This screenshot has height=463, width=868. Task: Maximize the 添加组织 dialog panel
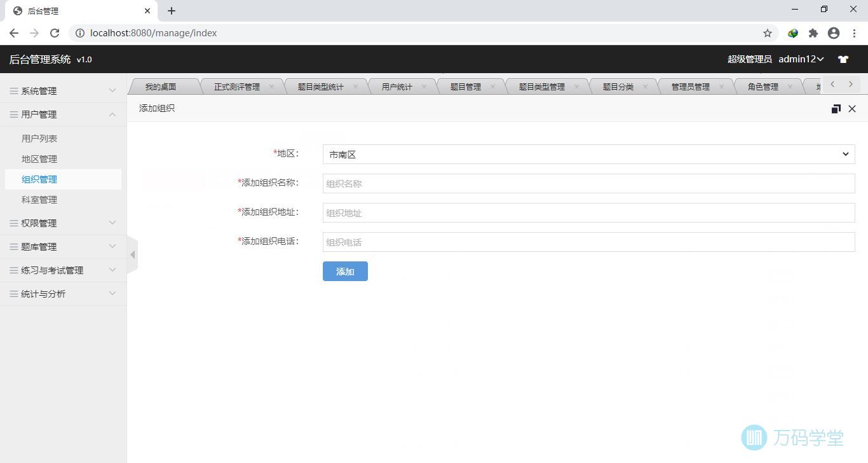click(836, 109)
